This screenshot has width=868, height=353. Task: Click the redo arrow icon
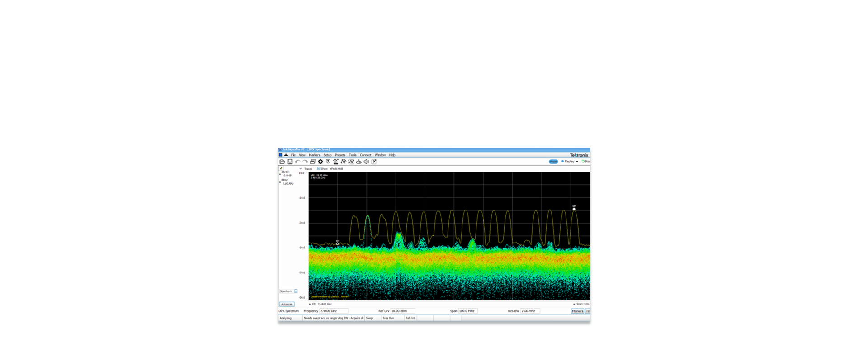click(x=305, y=162)
